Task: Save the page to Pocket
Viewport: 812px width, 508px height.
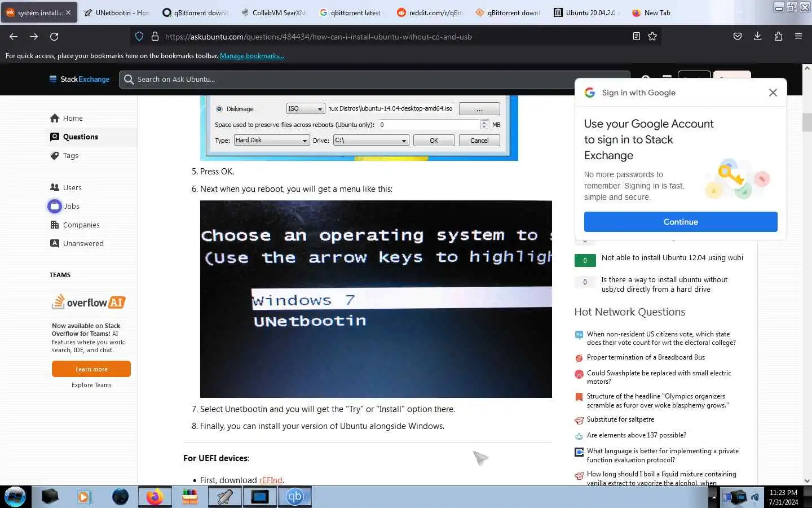Action: pyautogui.click(x=737, y=36)
